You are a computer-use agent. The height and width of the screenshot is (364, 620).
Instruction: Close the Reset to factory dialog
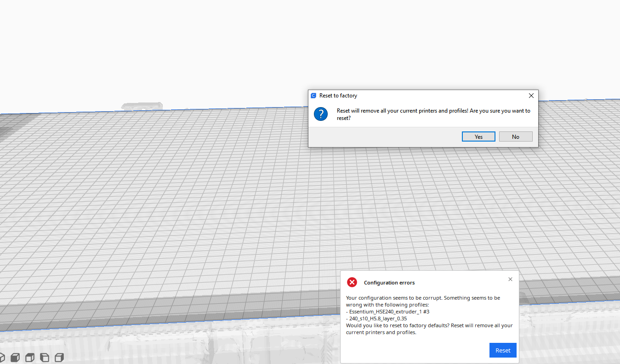pyautogui.click(x=531, y=96)
